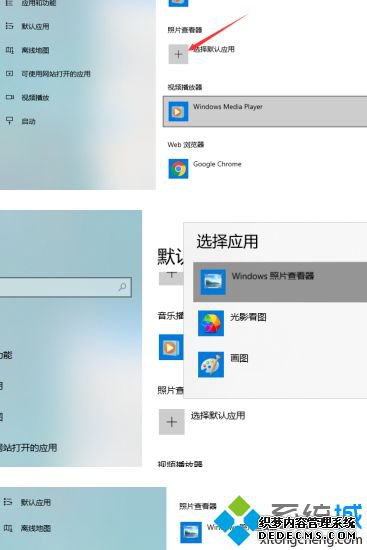367x550 pixels.
Task: Click the 视频播放器 heading text
Action: click(x=185, y=87)
